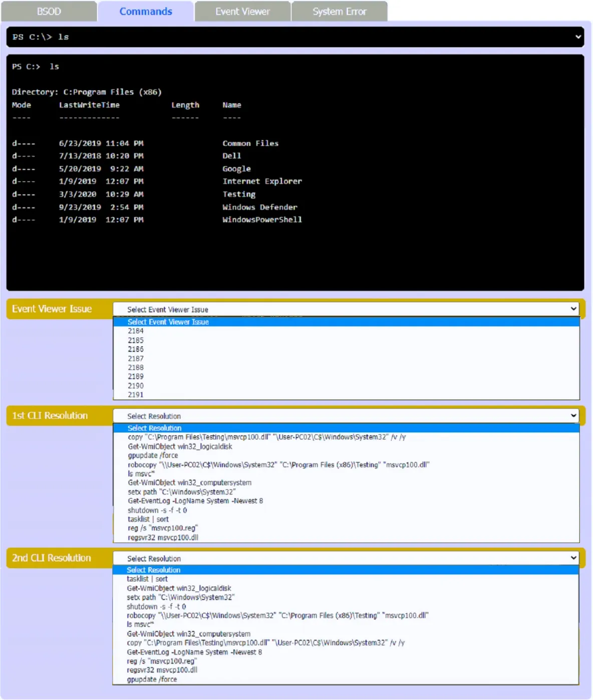Select Get-WmiObject win32_logicaldisk in 2nd CLI list
Screen dimensions: 593x700
tap(346, 588)
